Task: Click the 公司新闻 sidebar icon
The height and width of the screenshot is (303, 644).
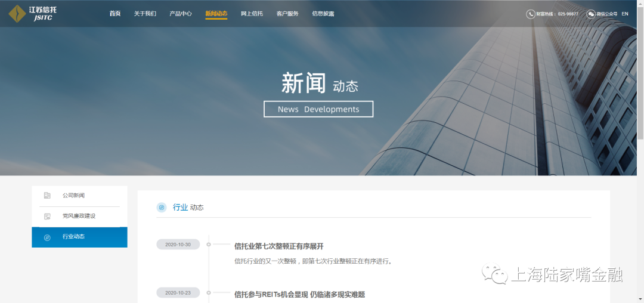Action: [x=47, y=196]
